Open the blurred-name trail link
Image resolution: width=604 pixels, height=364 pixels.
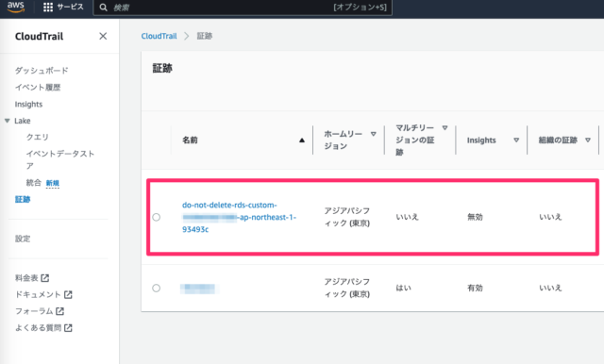coord(198,289)
